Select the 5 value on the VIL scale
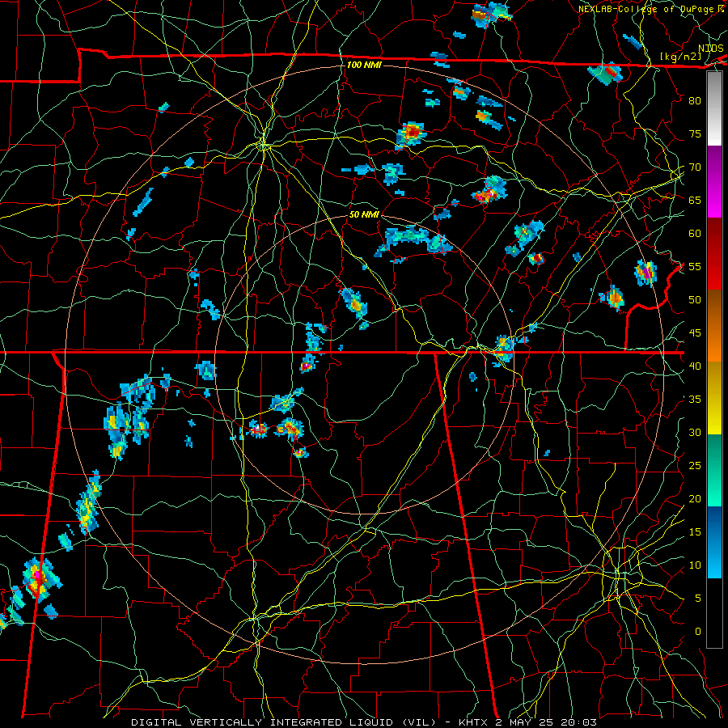The width and height of the screenshot is (728, 728). [698, 599]
